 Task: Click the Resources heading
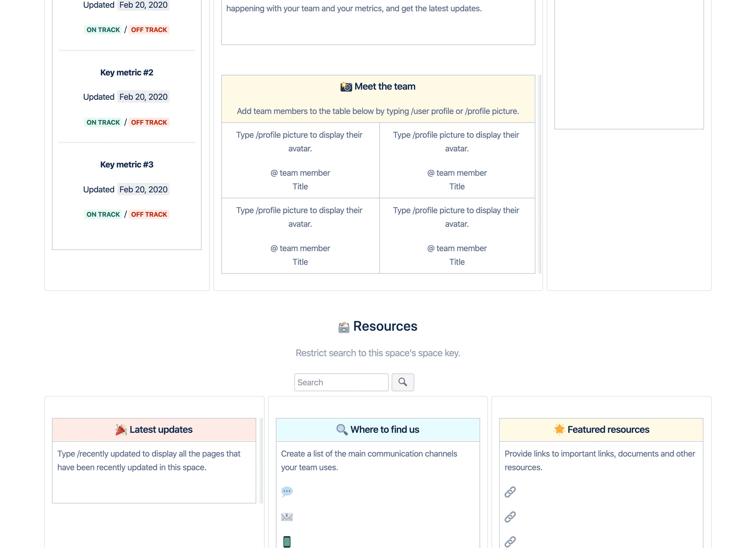[x=385, y=326]
